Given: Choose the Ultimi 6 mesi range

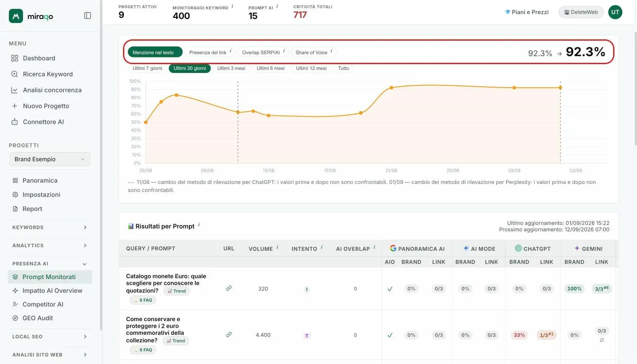Looking at the screenshot, I should [x=271, y=69].
